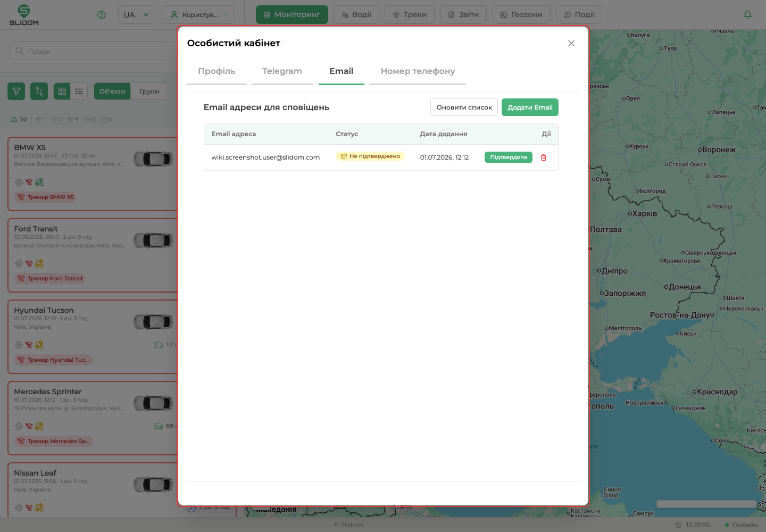Click the Hyundai Tucson green car icon
Screen dimensions: 766x532
coord(159,345)
